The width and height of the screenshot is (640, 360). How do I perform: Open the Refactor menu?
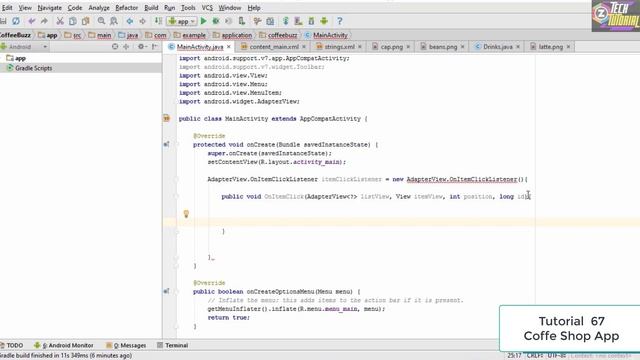tap(127, 8)
